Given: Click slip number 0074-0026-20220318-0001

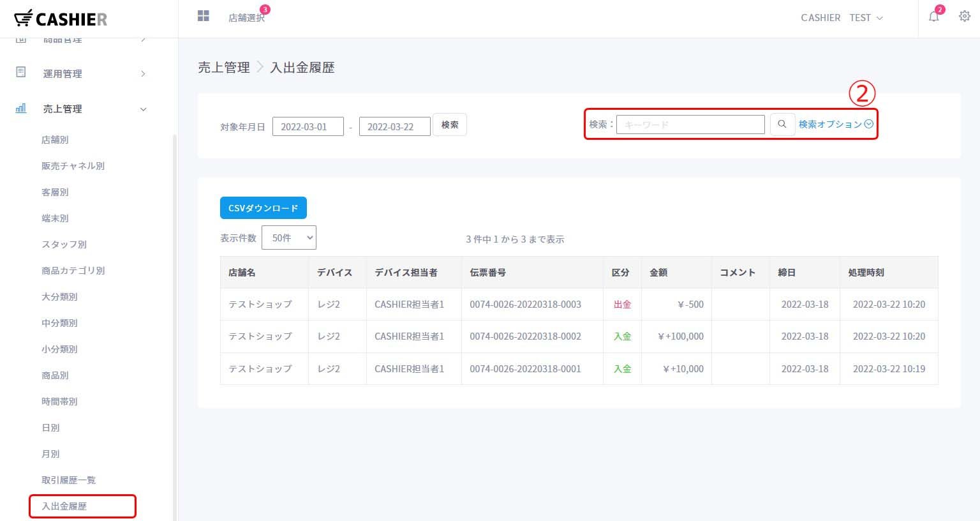Looking at the screenshot, I should pos(525,369).
